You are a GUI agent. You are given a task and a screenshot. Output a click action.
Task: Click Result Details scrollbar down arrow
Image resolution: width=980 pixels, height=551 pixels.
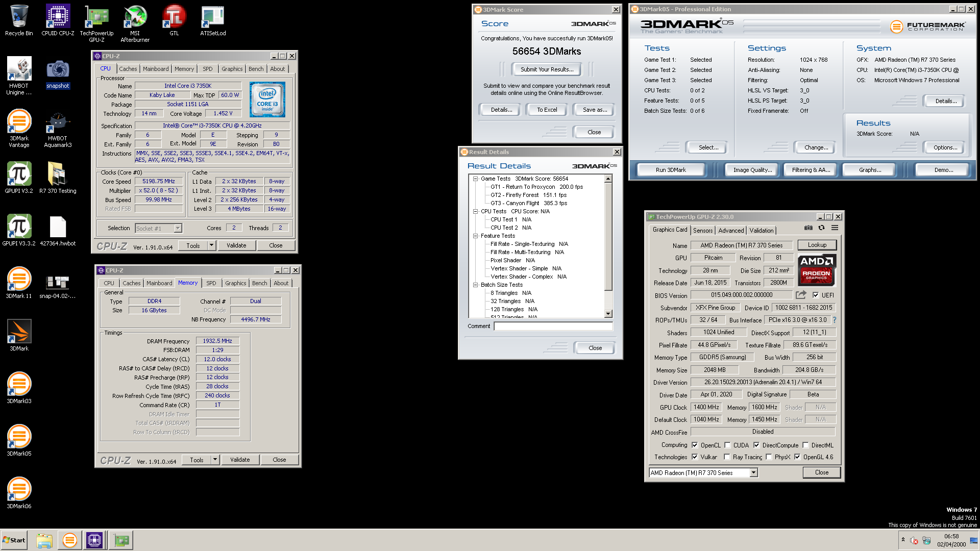coord(608,314)
